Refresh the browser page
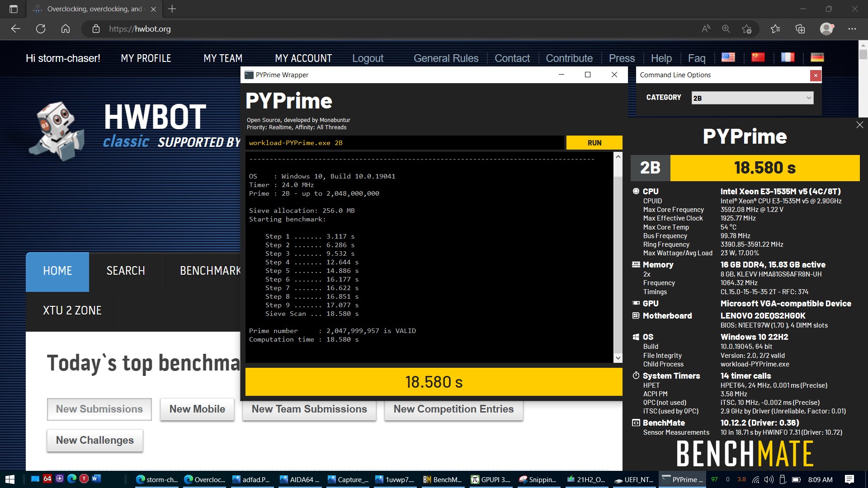This screenshot has width=868, height=488. click(41, 29)
